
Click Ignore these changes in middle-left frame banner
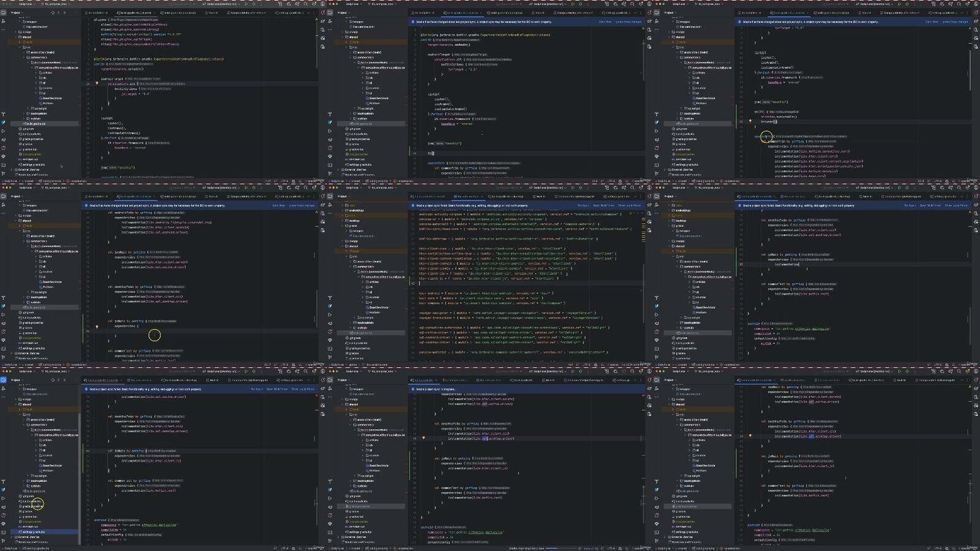(x=301, y=205)
